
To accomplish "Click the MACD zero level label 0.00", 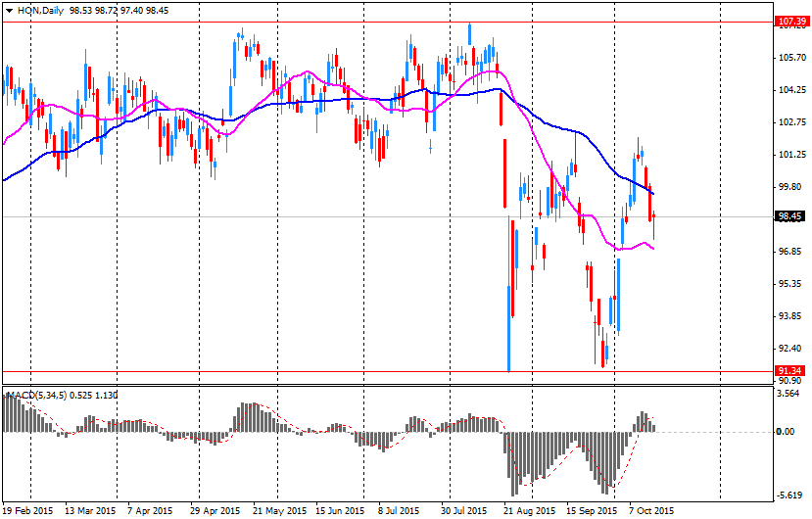I will click(x=786, y=432).
